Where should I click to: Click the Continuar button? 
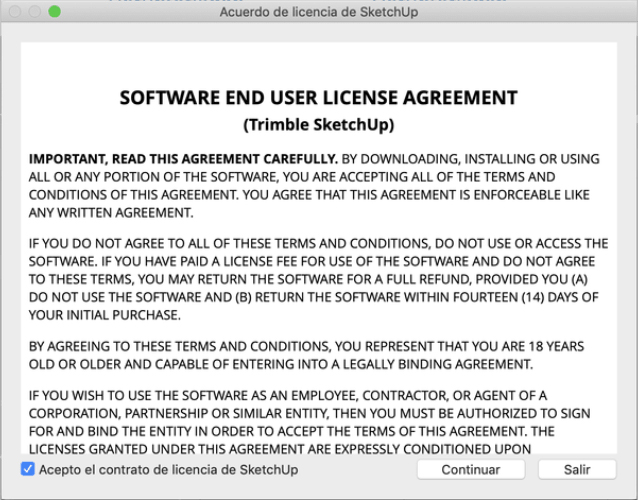(x=471, y=469)
